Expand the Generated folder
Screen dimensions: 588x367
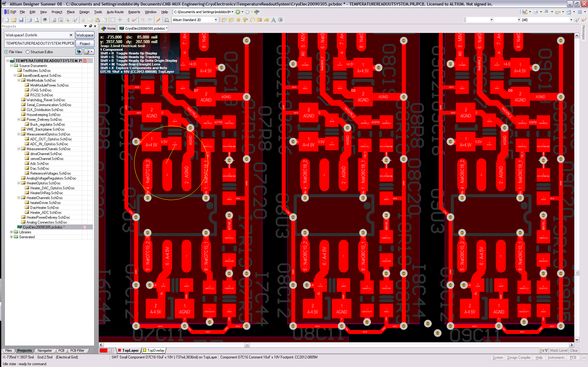click(x=11, y=237)
